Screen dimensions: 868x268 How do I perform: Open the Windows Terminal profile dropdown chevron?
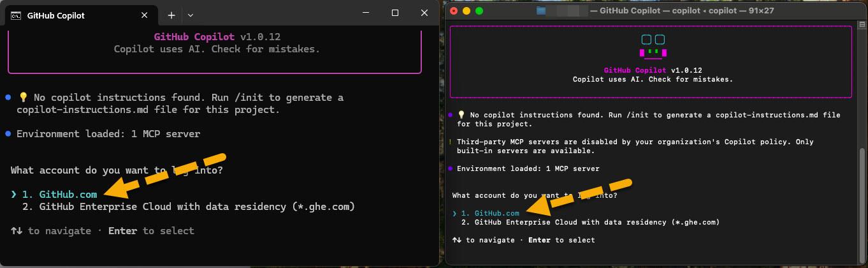(x=191, y=15)
